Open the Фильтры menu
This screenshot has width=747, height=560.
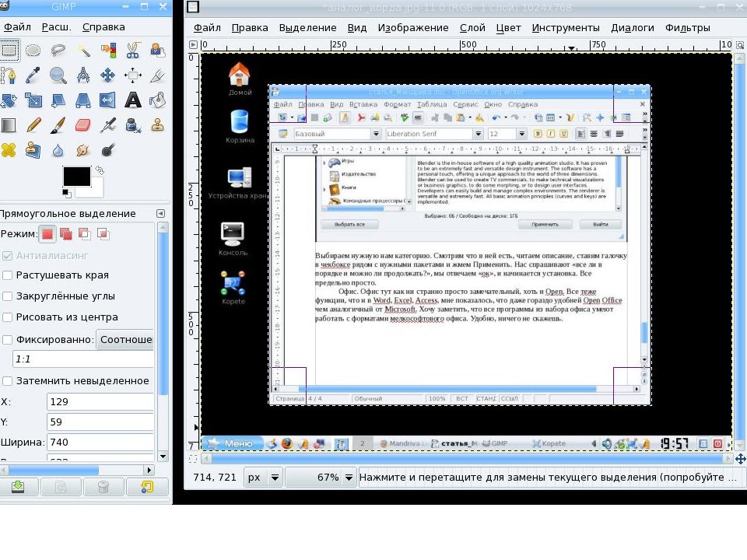[x=687, y=28]
